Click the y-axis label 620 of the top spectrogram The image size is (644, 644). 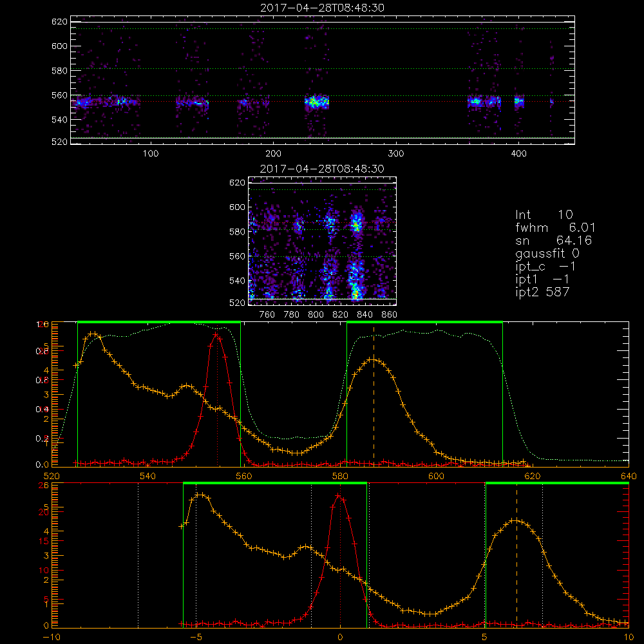pos(59,21)
